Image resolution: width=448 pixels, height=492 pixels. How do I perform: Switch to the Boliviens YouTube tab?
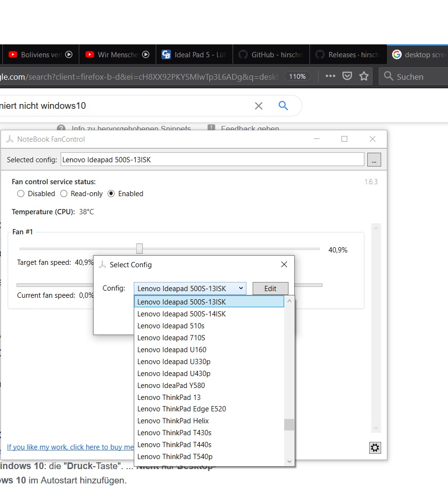[x=41, y=54]
